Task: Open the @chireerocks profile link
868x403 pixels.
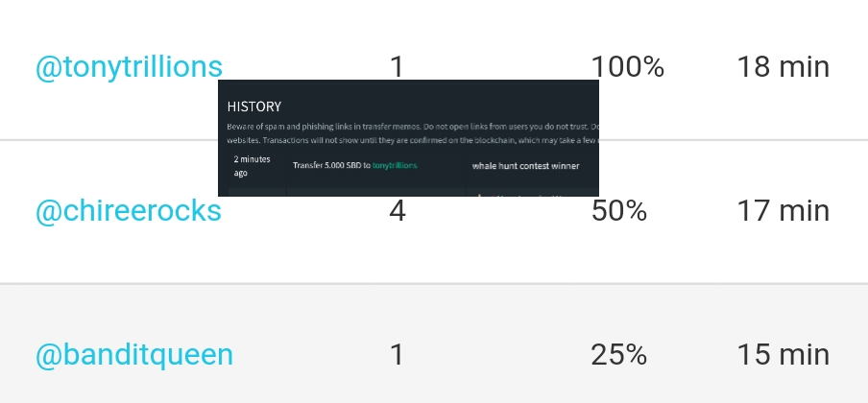Action: point(129,211)
